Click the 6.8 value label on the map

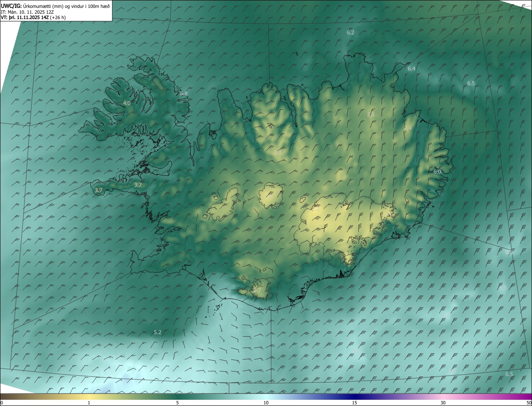pos(184,93)
